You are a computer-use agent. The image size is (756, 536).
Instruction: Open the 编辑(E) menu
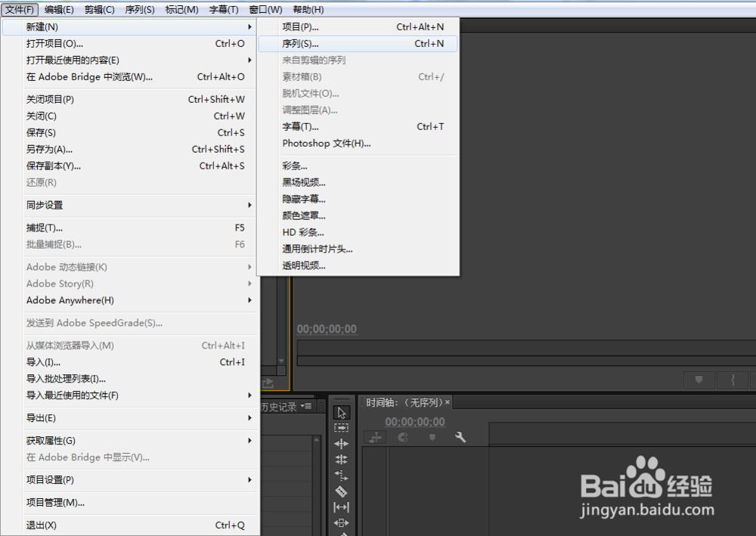[59, 10]
